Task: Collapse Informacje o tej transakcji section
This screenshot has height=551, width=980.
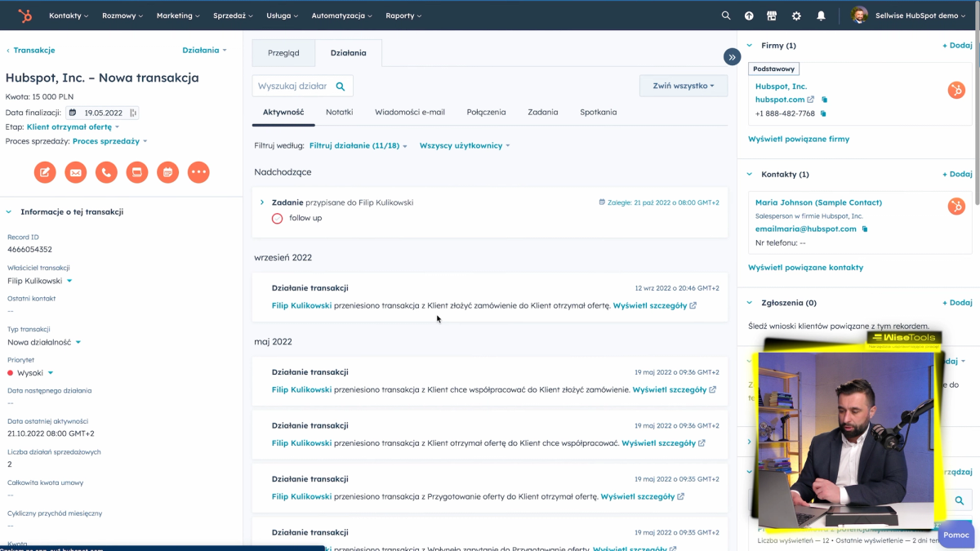Action: 9,212
